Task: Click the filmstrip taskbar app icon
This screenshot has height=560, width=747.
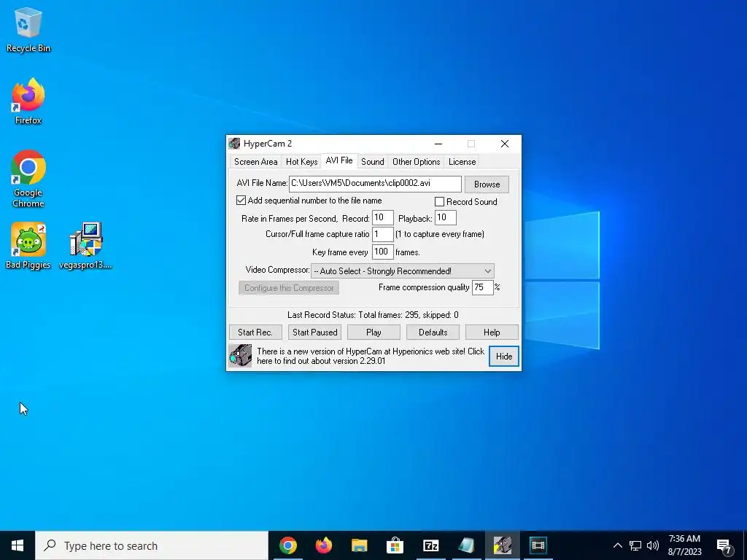Action: click(x=538, y=545)
